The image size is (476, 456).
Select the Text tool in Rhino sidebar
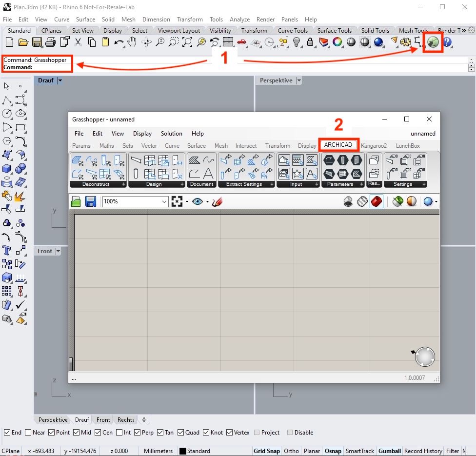point(6,251)
